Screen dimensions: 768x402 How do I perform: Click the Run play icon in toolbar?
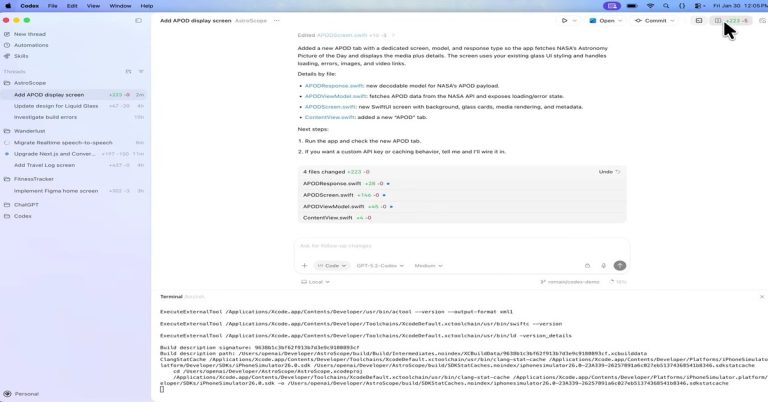point(564,21)
